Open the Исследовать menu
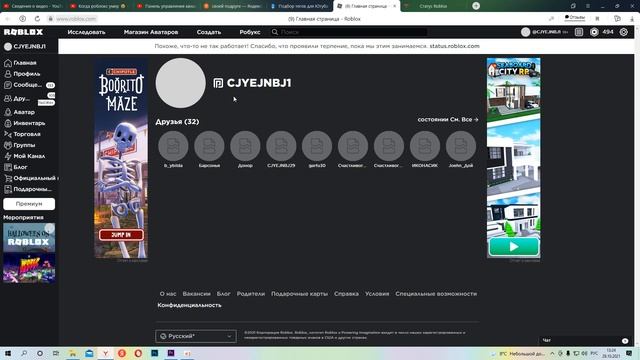Viewport: 640px width, 360px height. pyautogui.click(x=86, y=32)
